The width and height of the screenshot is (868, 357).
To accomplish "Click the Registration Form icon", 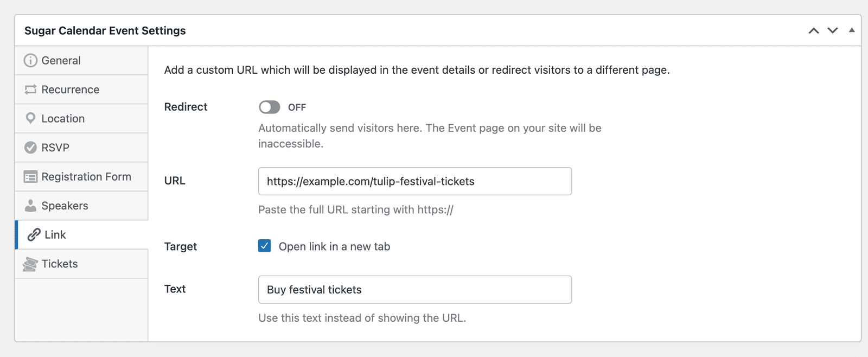I will pos(30,177).
